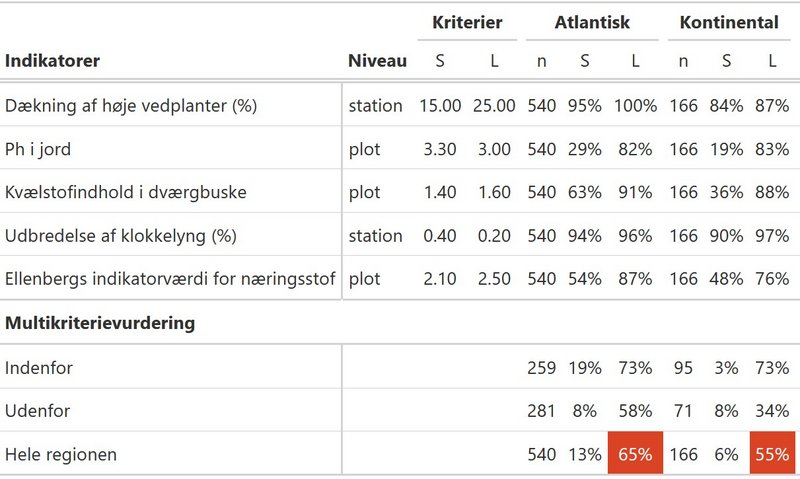Select the Hele regionen row label
800x479 pixels.
coord(61,454)
